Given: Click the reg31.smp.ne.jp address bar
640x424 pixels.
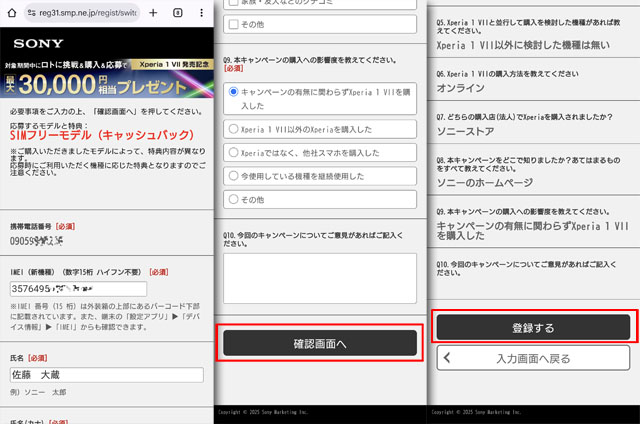Looking at the screenshot, I should click(x=82, y=13).
